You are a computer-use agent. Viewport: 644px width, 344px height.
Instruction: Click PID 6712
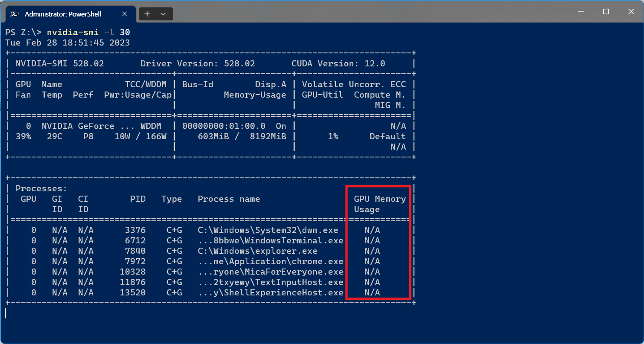tap(135, 241)
